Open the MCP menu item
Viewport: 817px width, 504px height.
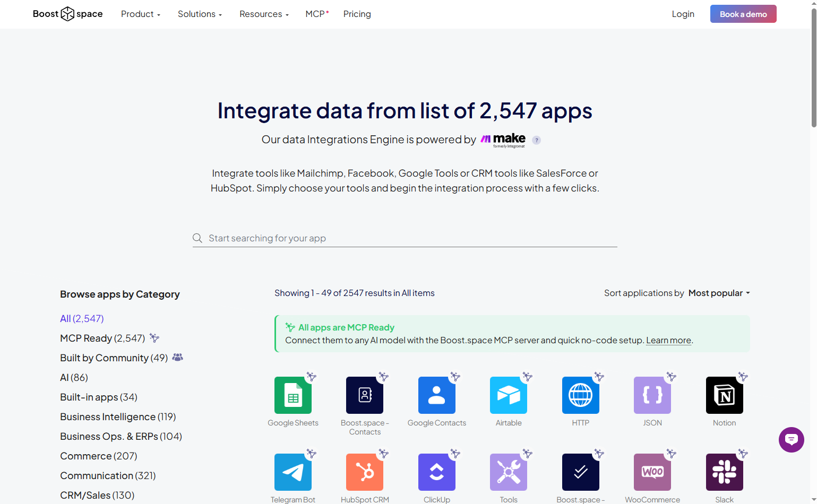[316, 14]
